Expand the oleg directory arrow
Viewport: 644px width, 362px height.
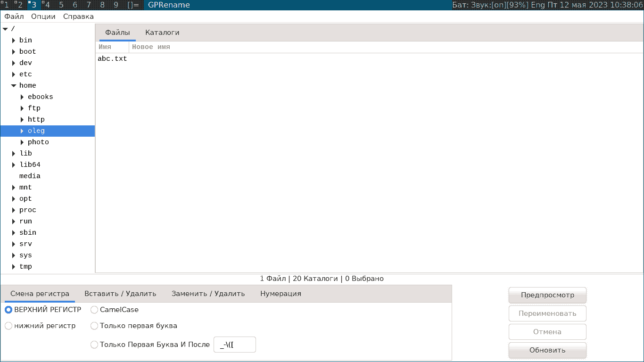(22, 131)
